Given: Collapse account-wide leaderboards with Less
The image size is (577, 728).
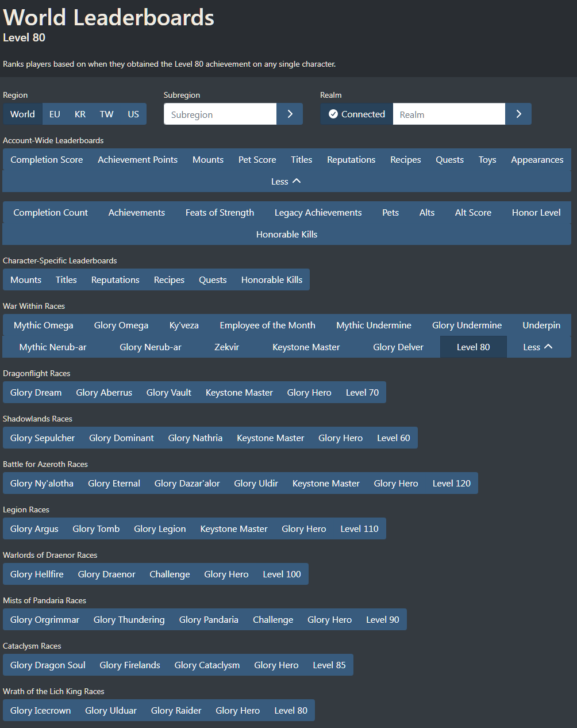Looking at the screenshot, I should tap(286, 181).
